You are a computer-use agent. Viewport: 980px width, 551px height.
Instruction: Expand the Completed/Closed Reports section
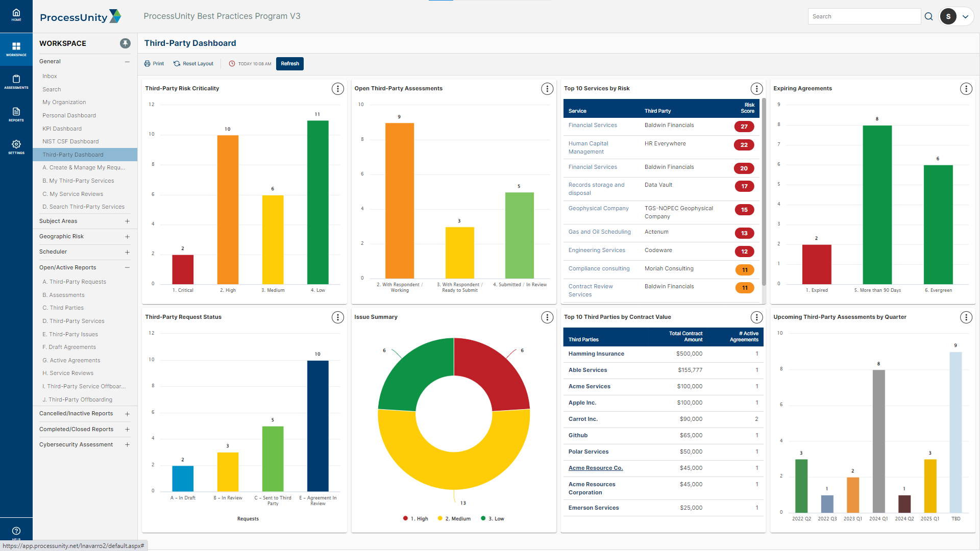coord(127,430)
